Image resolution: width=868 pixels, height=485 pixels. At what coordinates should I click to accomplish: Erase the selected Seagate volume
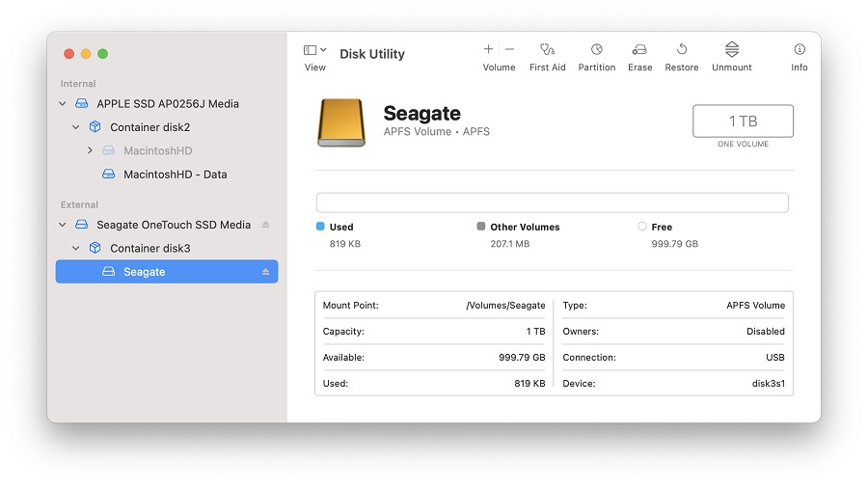639,57
